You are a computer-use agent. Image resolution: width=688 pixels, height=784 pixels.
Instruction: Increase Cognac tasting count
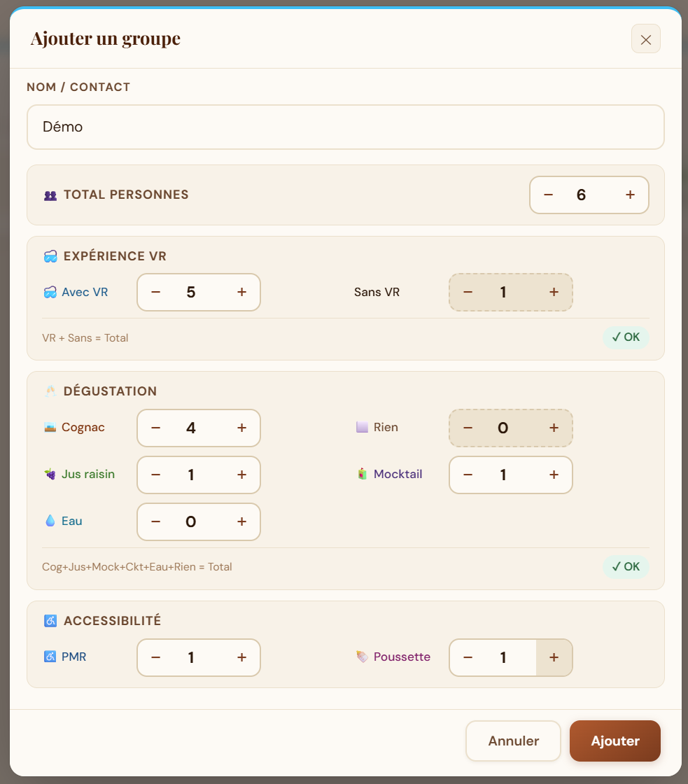coord(241,428)
